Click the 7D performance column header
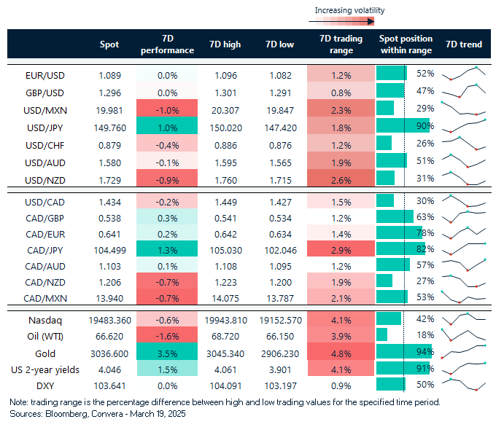Viewport: 504px width, 427px height. tap(167, 44)
